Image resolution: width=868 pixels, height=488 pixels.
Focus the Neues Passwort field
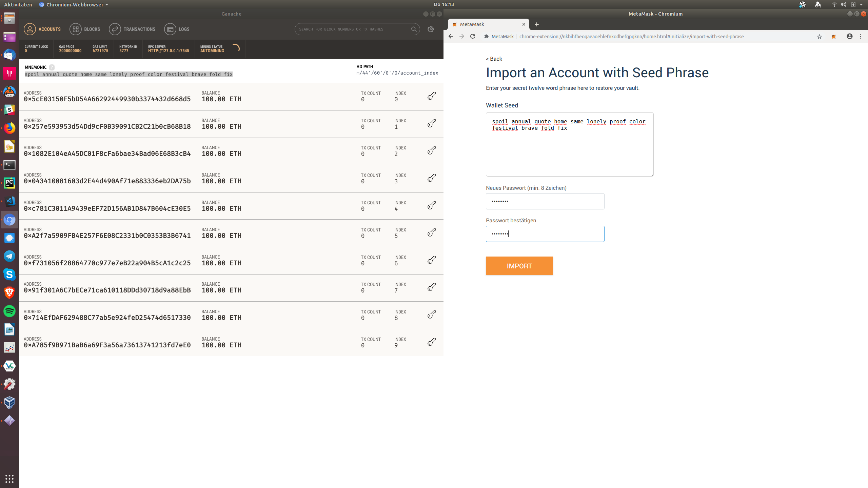coord(545,201)
